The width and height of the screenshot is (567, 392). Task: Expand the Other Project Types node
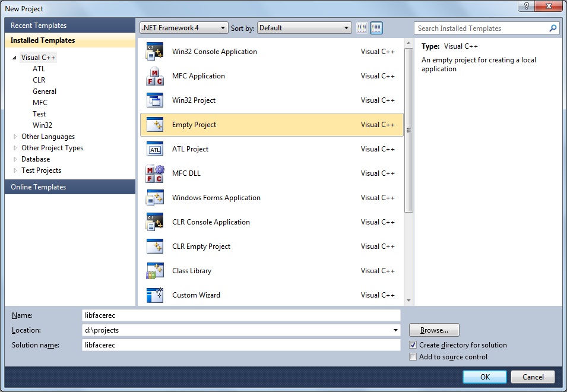coord(15,148)
